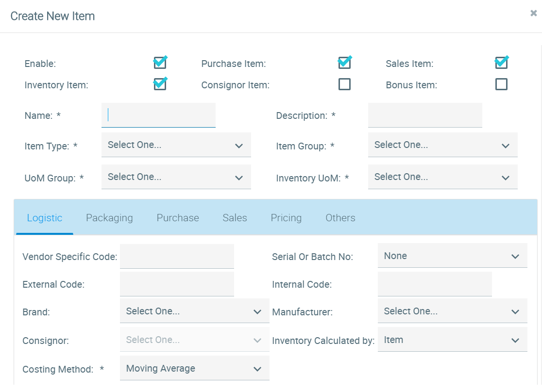Image resolution: width=542 pixels, height=392 pixels.
Task: Enable the Consignor Item checkbox
Action: coord(344,84)
